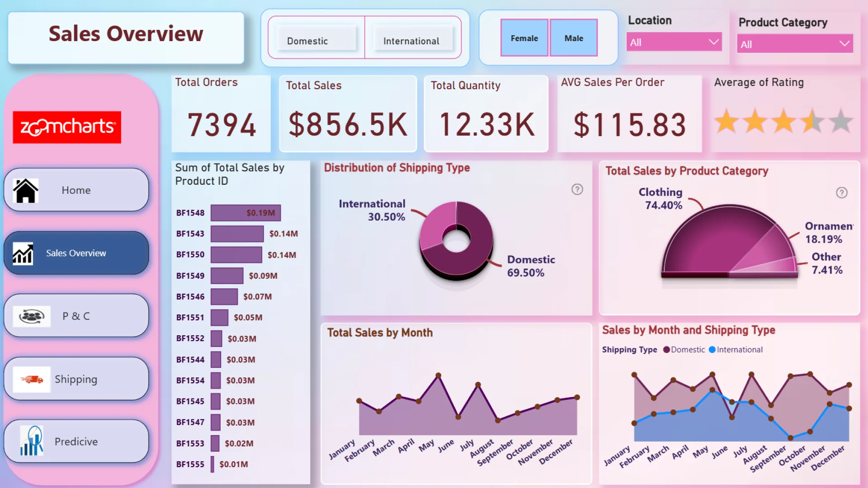Click the house icon beside Home
The image size is (868, 488).
(26, 190)
